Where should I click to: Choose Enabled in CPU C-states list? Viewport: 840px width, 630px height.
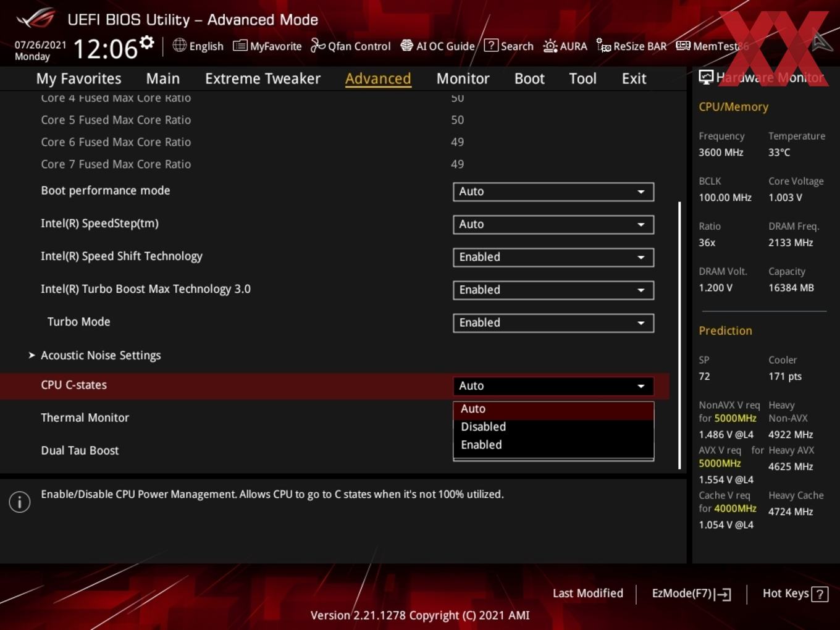553,445
